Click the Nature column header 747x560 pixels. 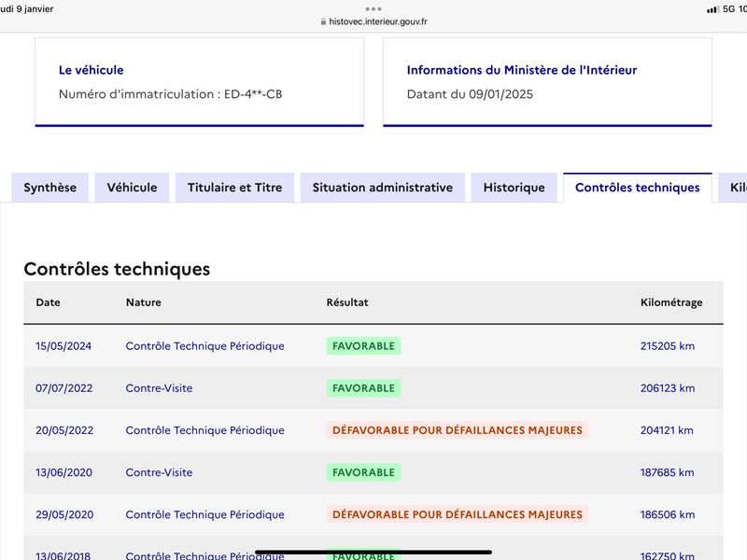pyautogui.click(x=144, y=302)
